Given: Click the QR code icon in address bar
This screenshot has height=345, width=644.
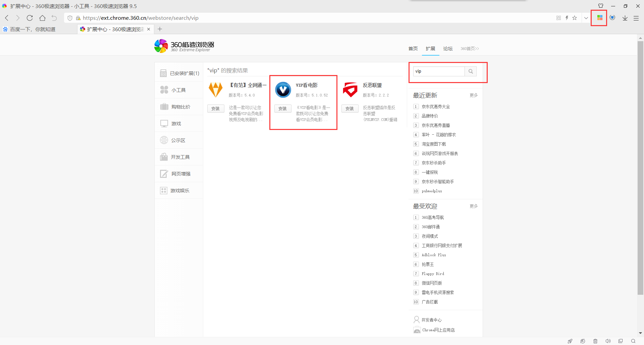Looking at the screenshot, I should (558, 18).
